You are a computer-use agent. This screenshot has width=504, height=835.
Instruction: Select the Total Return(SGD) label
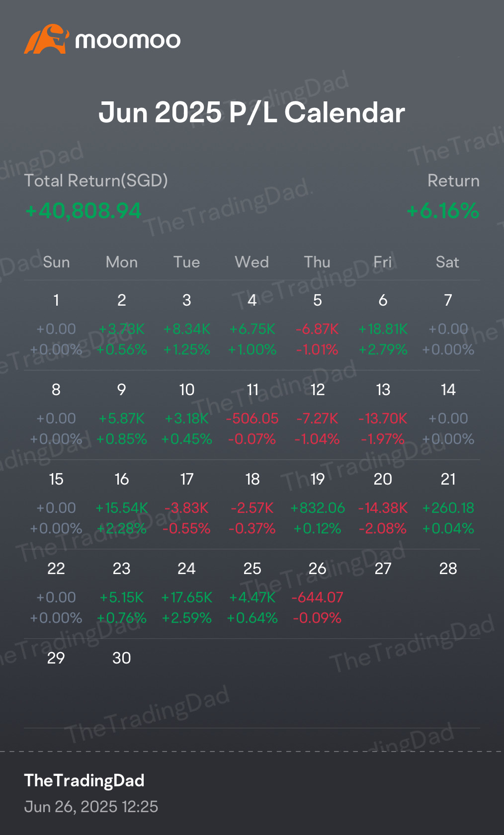pos(96,180)
